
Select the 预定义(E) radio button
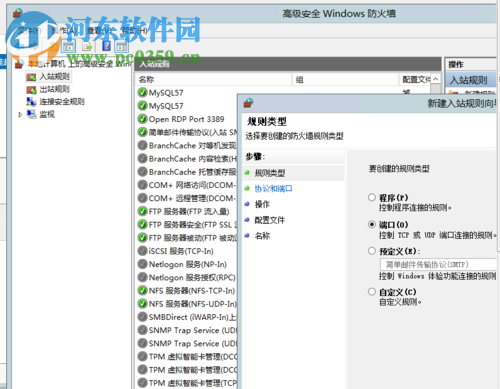coord(372,251)
